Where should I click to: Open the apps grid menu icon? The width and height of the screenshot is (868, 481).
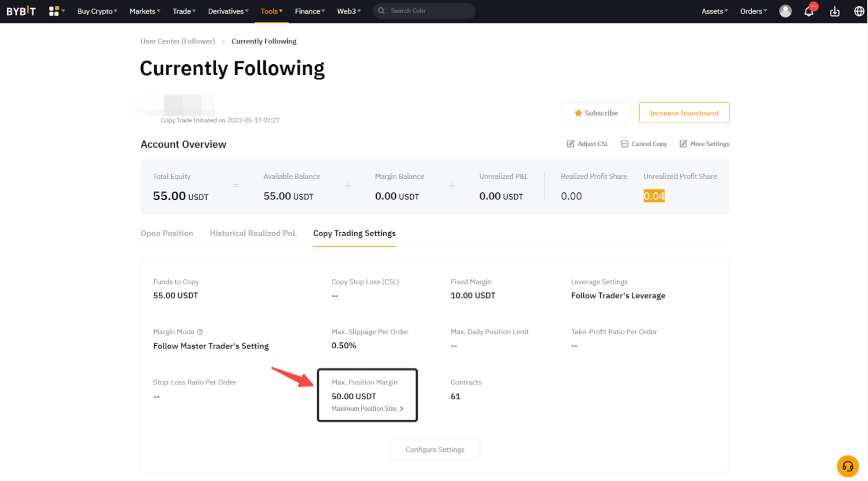(x=54, y=11)
